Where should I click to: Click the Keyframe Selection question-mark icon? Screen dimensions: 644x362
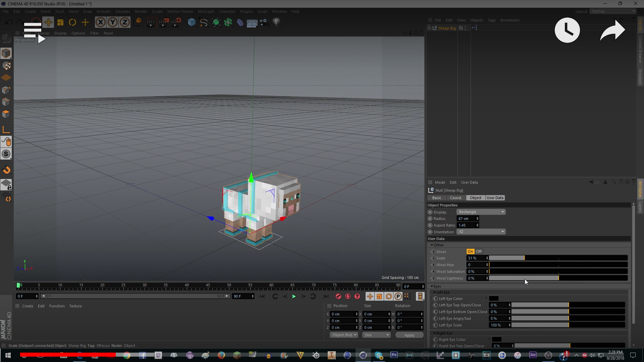click(357, 296)
